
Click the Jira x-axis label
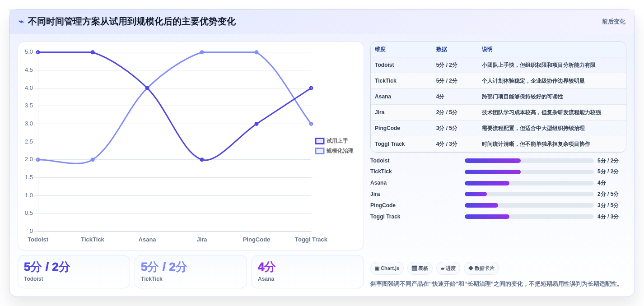click(x=202, y=240)
